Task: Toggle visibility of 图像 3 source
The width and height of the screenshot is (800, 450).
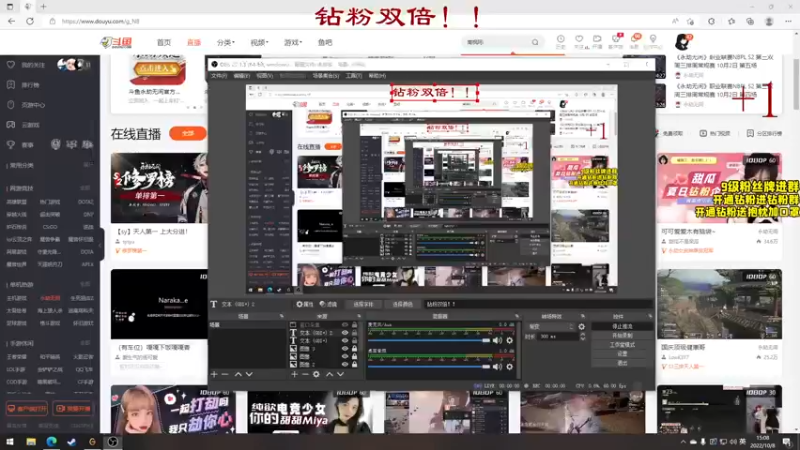Action: [x=345, y=348]
